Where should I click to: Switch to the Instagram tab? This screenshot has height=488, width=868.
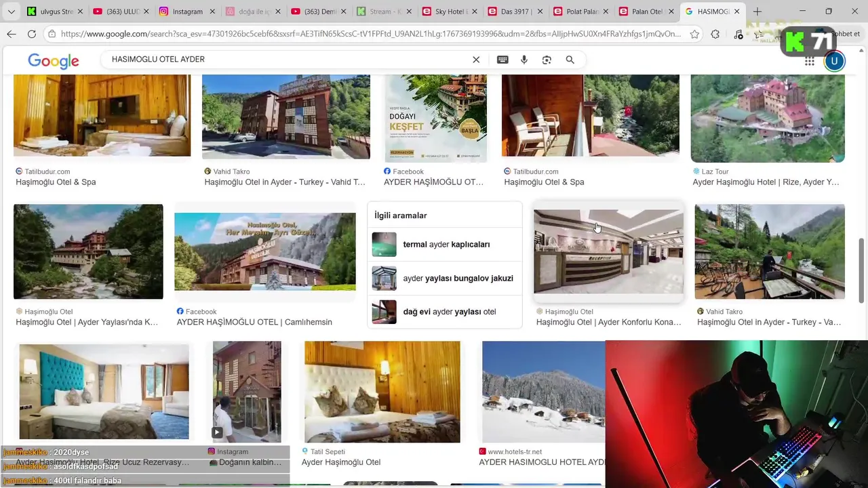[x=186, y=12]
